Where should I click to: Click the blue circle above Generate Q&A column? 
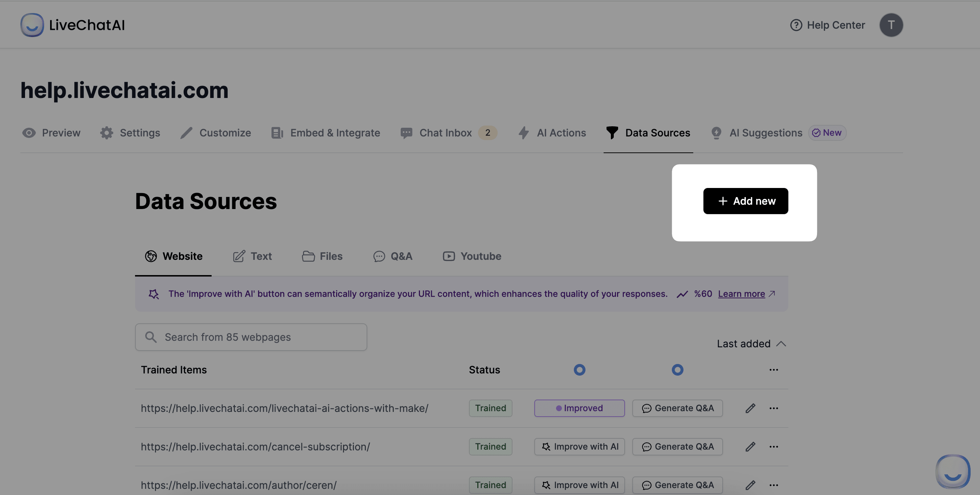pos(677,370)
